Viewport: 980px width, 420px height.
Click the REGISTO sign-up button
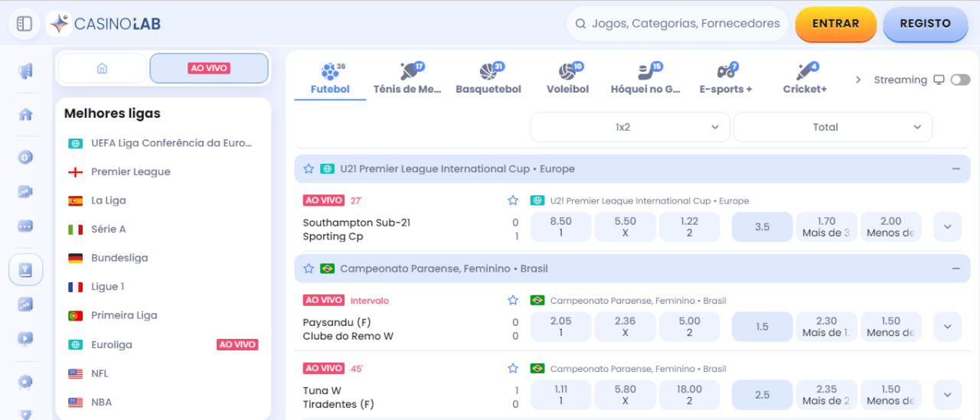[x=925, y=24]
